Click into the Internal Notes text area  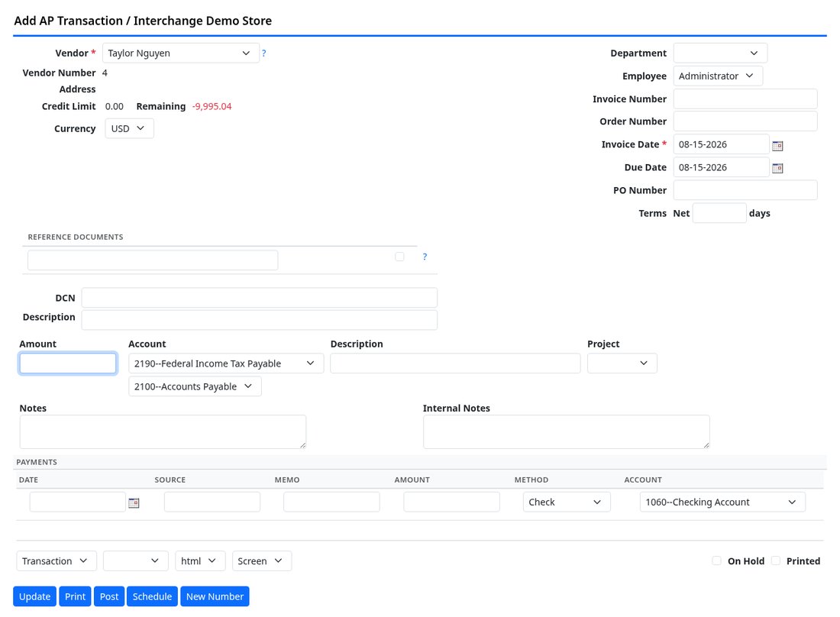coord(567,431)
